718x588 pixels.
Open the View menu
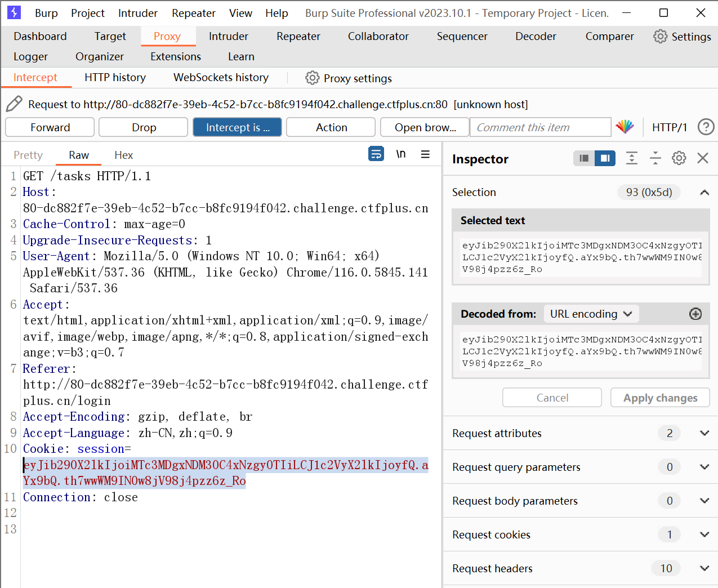click(240, 13)
